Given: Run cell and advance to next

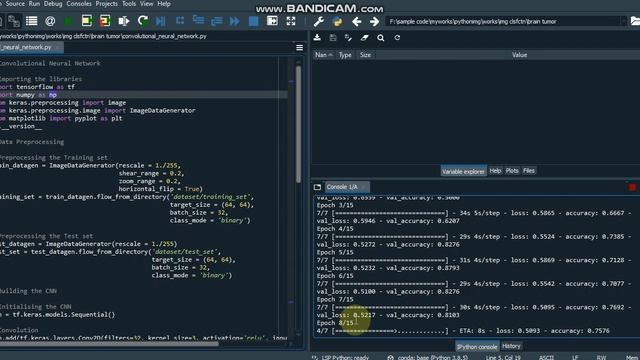Looking at the screenshot, I should [x=105, y=21].
